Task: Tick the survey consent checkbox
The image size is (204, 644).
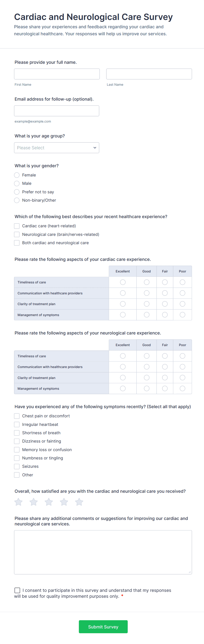Action: pos(17,590)
